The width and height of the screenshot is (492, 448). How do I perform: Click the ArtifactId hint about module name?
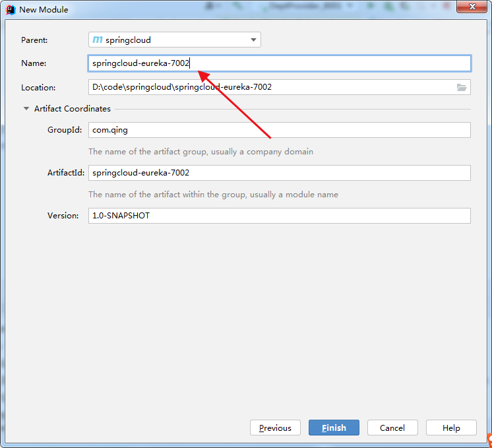click(214, 195)
